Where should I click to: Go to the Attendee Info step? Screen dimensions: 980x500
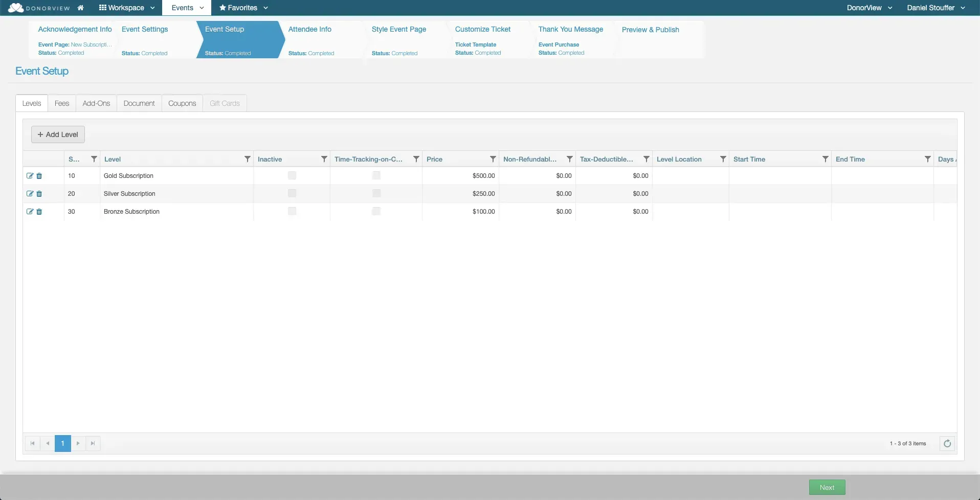pos(322,39)
